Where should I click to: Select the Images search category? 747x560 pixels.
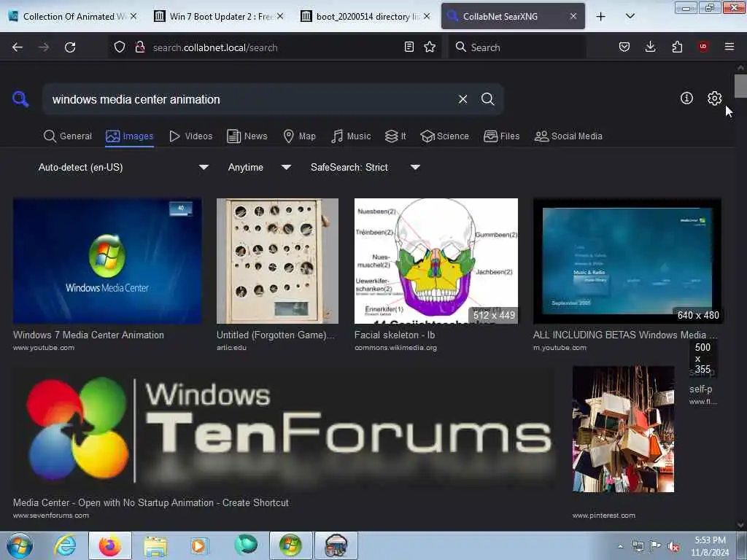click(x=130, y=136)
